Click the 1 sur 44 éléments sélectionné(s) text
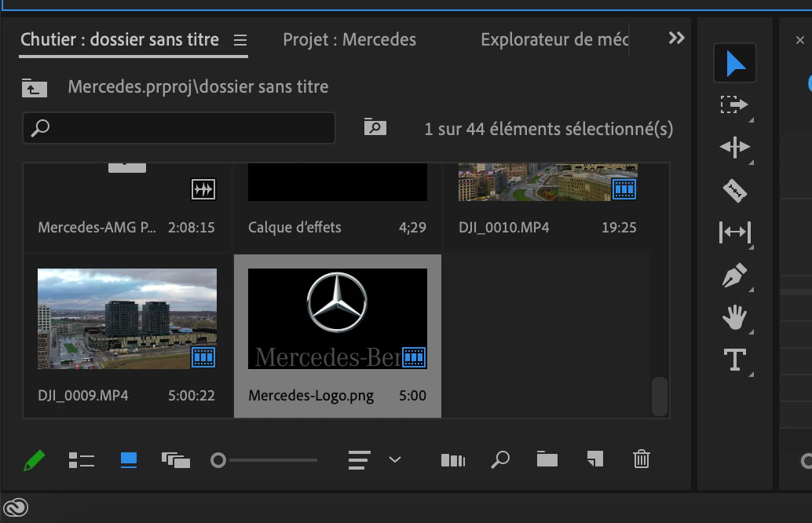 pyautogui.click(x=548, y=129)
